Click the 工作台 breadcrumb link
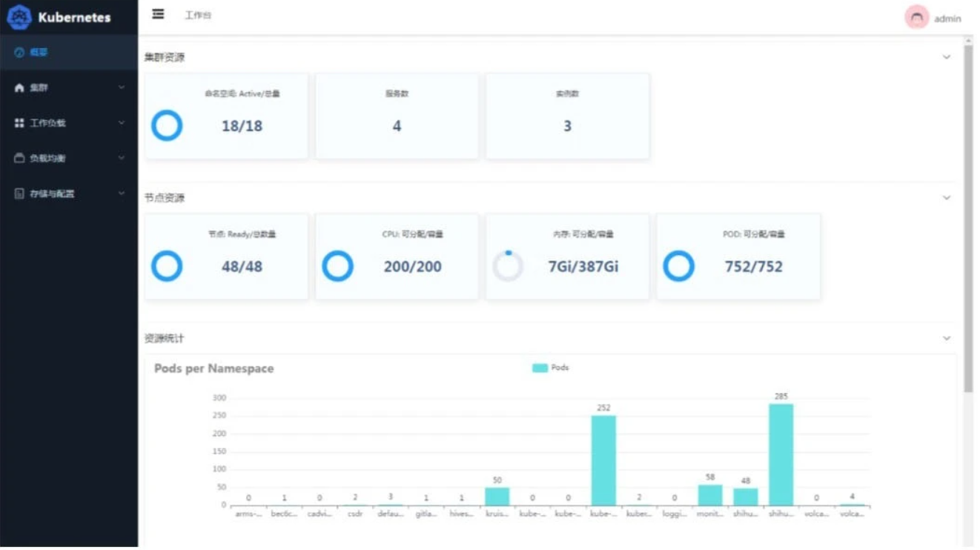 click(198, 15)
